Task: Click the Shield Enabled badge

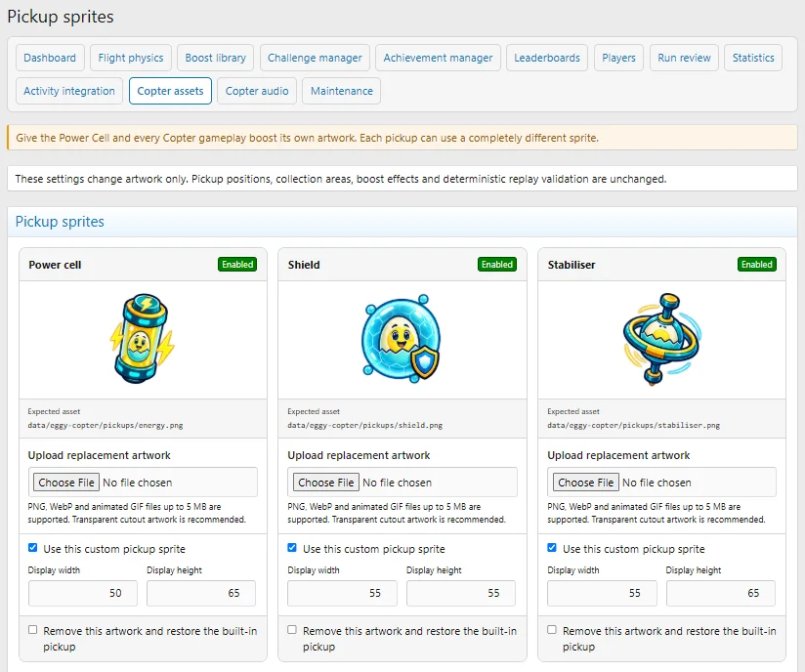Action: point(497,265)
